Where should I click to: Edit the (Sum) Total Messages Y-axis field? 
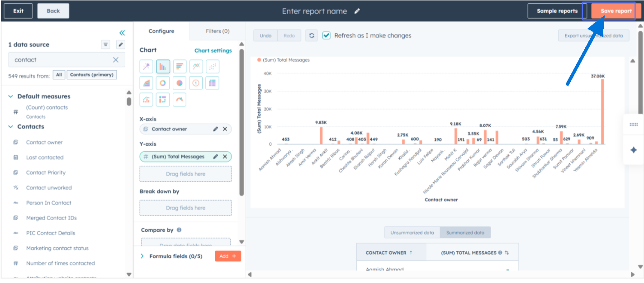tap(216, 157)
